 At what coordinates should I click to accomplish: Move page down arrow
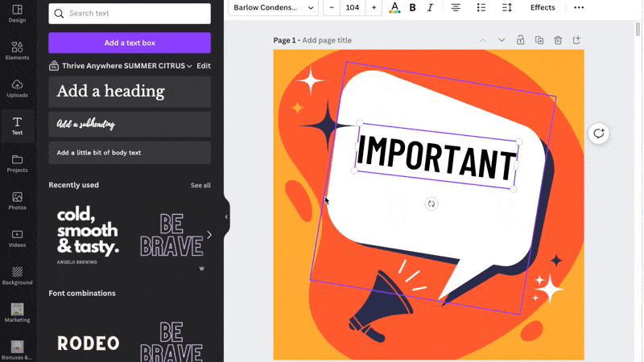point(502,40)
